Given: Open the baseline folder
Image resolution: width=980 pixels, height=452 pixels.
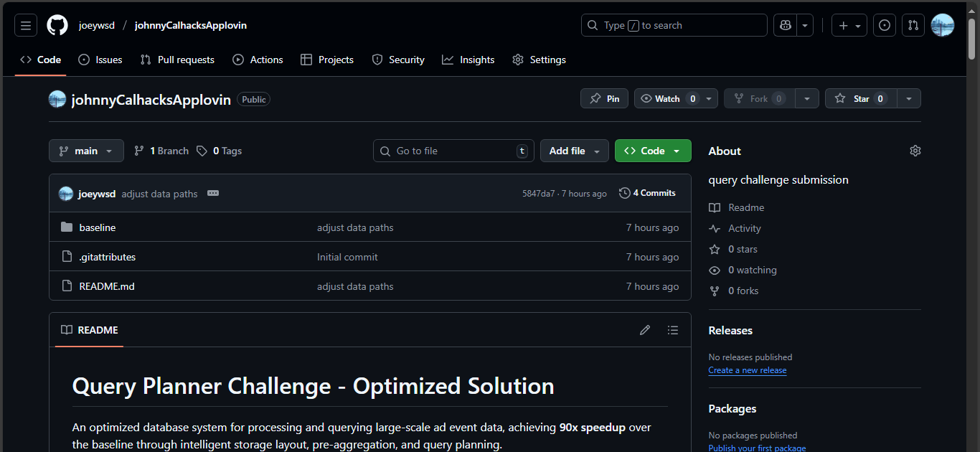Looking at the screenshot, I should coord(98,227).
